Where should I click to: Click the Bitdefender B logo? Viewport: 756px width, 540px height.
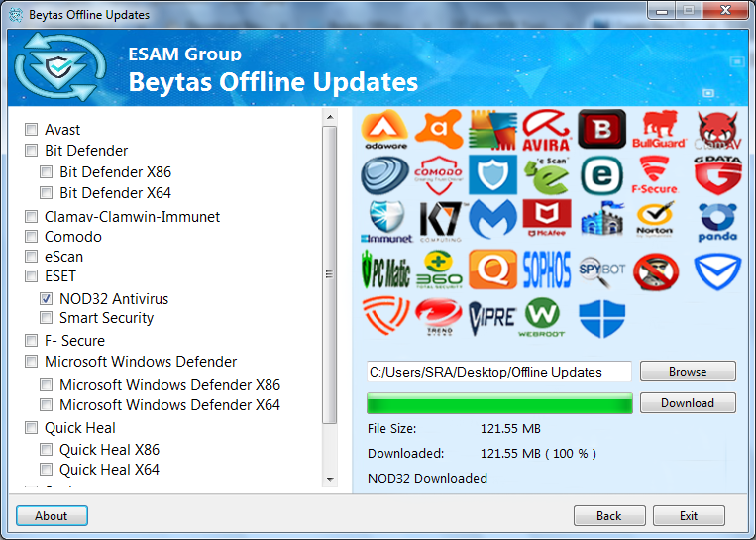coord(601,129)
